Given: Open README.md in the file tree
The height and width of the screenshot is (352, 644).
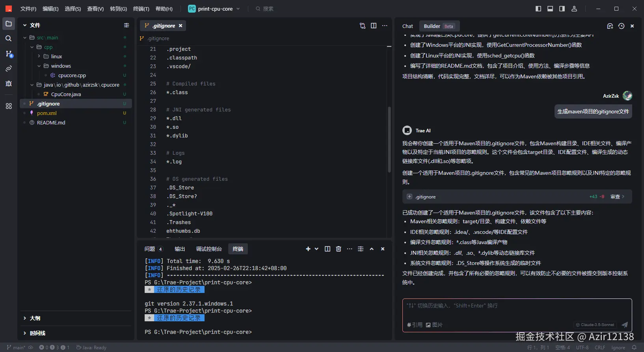Looking at the screenshot, I should (x=51, y=122).
